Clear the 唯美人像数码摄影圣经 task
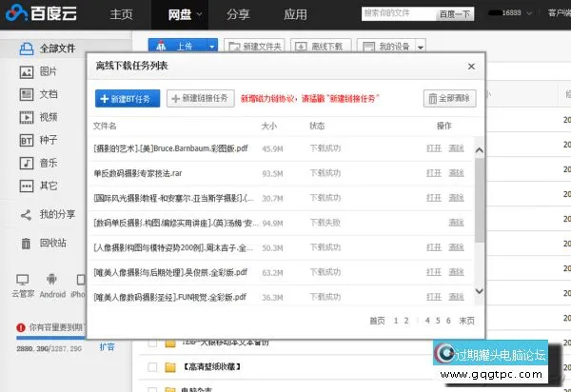The height and width of the screenshot is (392, 571). pyautogui.click(x=456, y=297)
